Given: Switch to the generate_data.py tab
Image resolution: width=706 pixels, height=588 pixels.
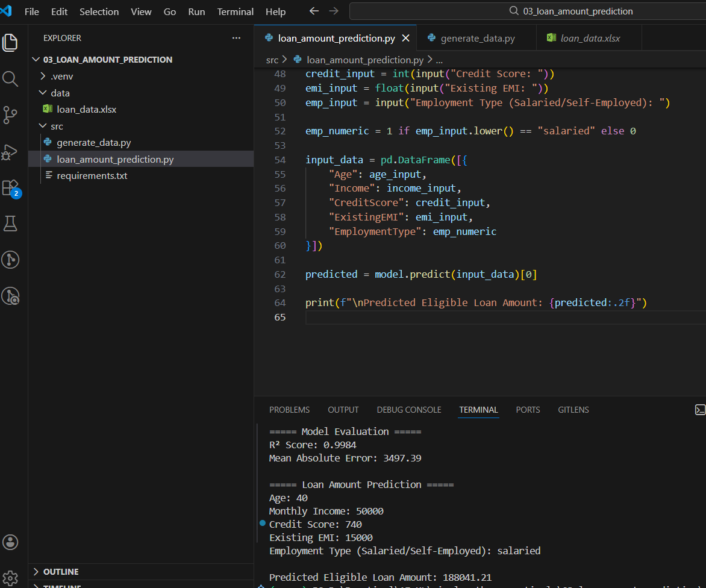Looking at the screenshot, I should (x=477, y=38).
